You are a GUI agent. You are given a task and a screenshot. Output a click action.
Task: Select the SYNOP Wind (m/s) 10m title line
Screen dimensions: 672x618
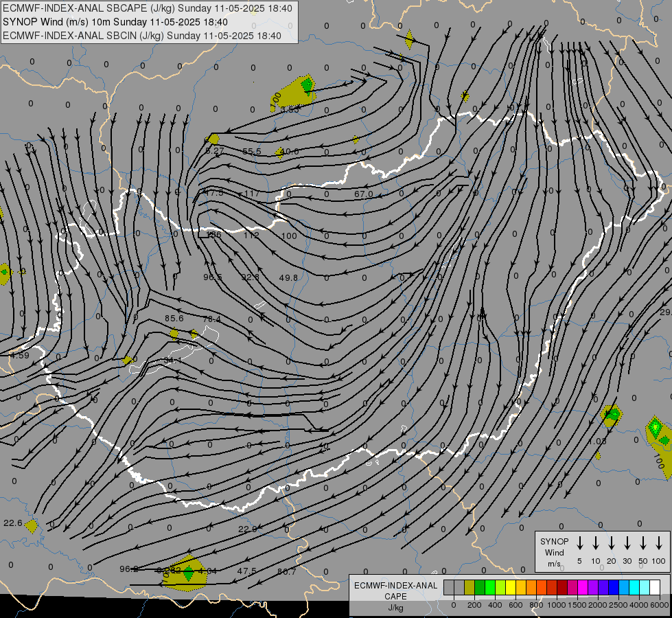pos(115,22)
